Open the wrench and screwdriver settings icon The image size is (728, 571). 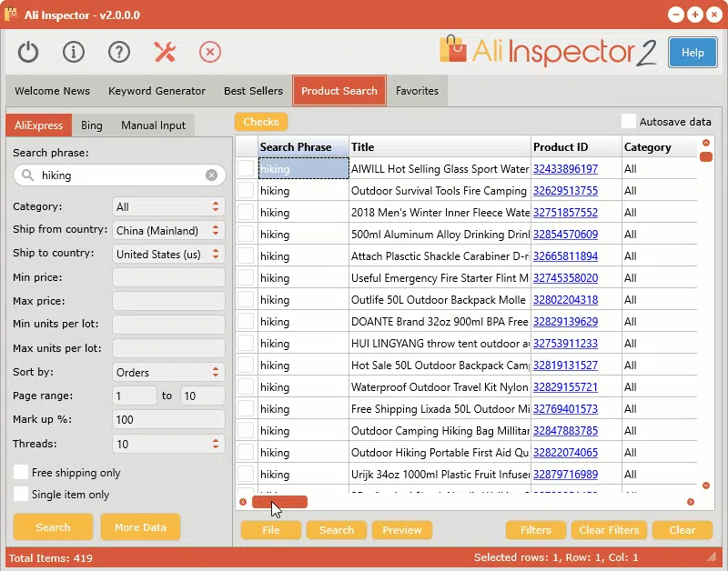[x=165, y=52]
